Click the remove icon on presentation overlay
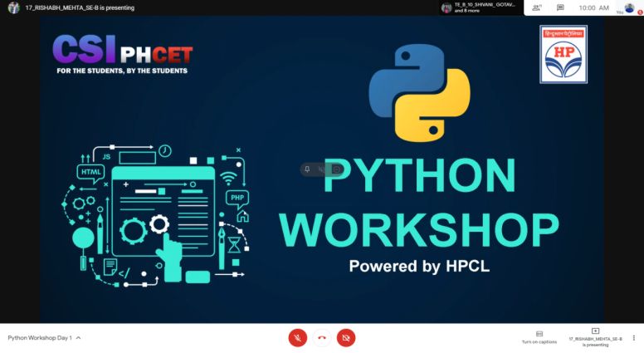This screenshot has height=353, width=644. coord(336,169)
